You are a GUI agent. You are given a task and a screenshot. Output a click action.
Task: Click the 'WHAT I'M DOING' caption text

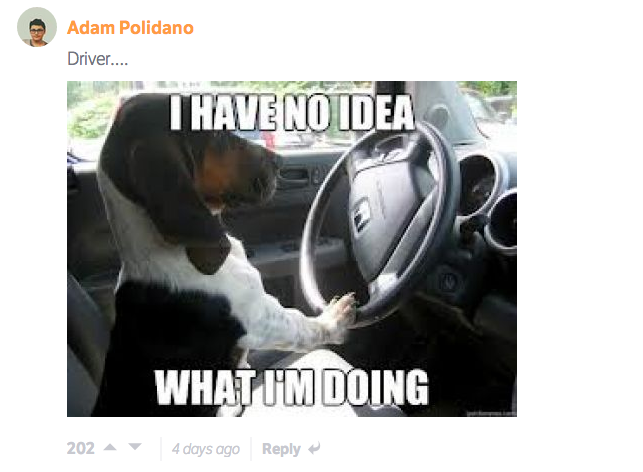point(292,387)
